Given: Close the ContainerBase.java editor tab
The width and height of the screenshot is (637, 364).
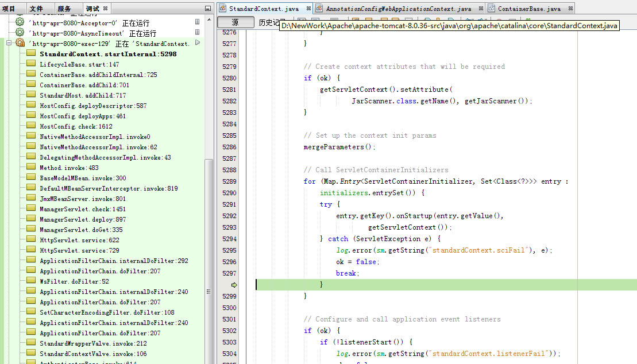Looking at the screenshot, I should pyautogui.click(x=571, y=9).
